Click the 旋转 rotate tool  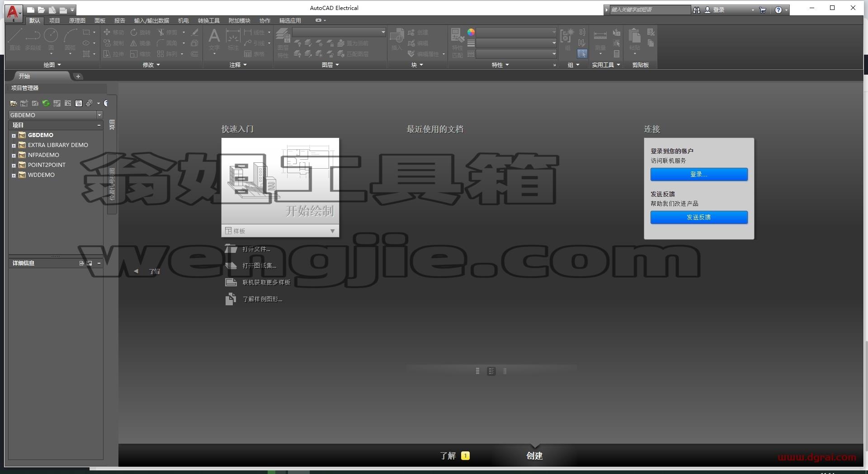click(x=141, y=32)
